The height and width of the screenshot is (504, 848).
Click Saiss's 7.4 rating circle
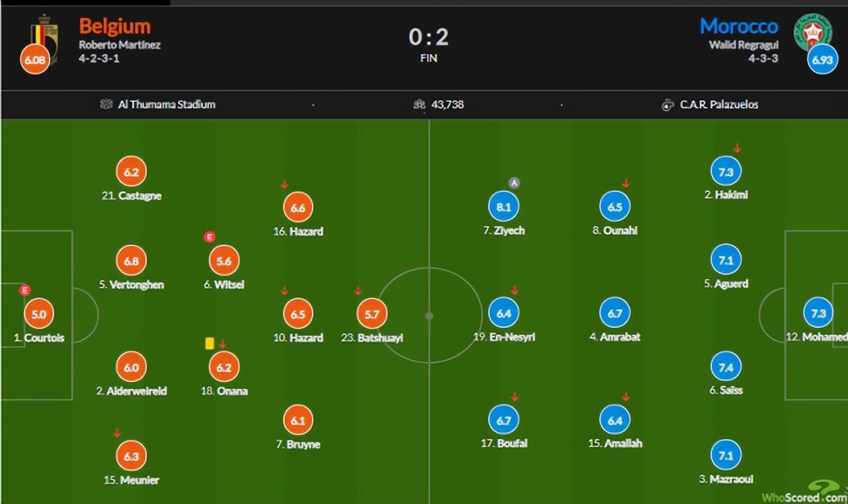(726, 367)
